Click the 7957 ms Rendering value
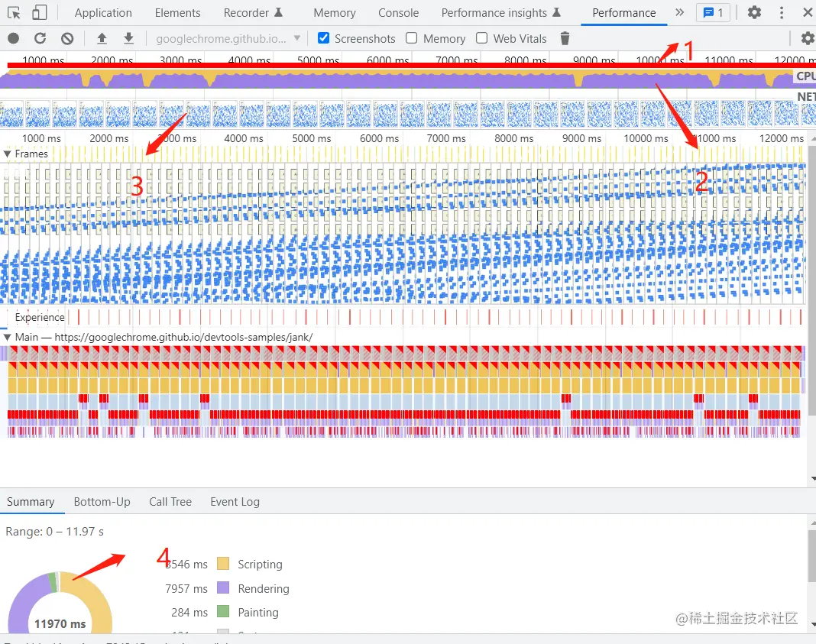This screenshot has width=816, height=644. [186, 588]
